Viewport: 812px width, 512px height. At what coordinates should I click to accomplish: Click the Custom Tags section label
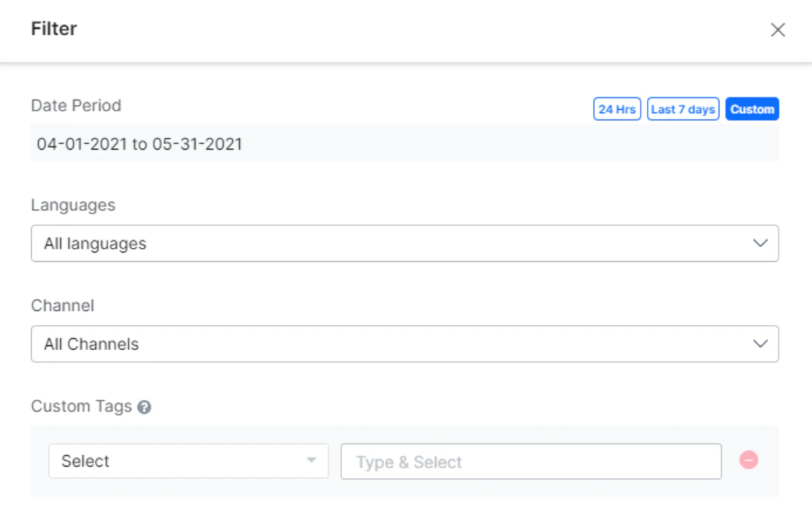75,406
